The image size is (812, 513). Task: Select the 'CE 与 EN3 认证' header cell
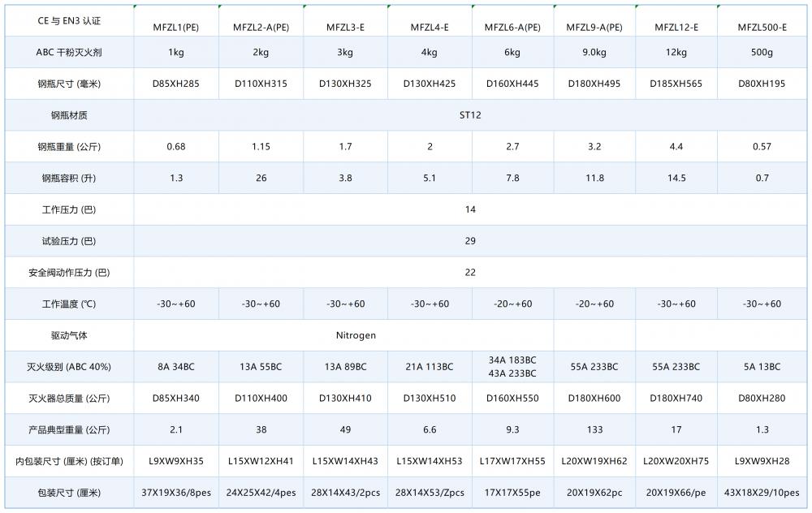(x=69, y=20)
